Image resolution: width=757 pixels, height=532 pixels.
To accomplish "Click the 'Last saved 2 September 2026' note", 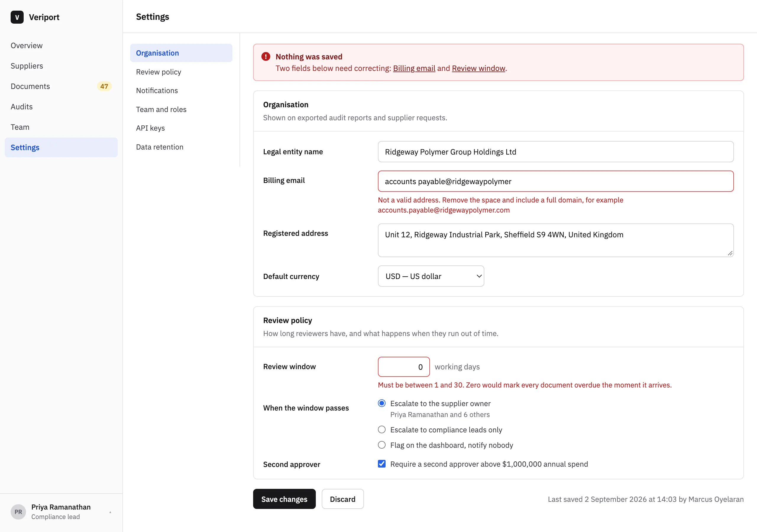I will (646, 499).
